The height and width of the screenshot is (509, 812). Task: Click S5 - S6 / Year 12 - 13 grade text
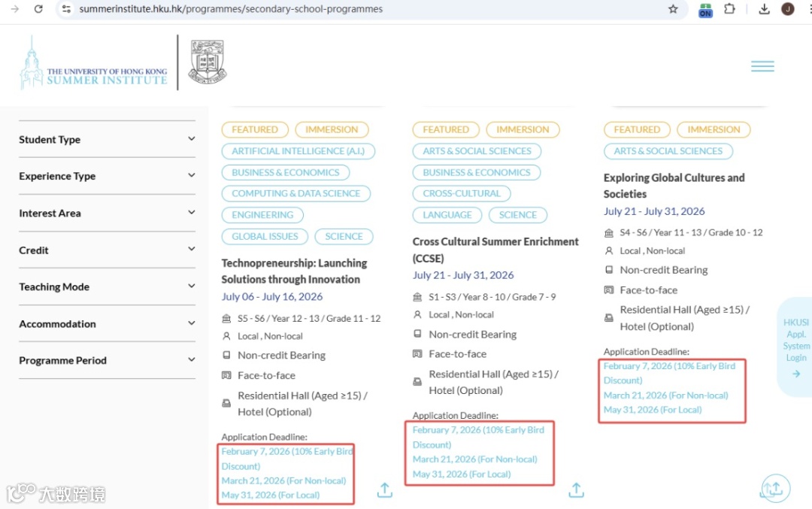309,319
